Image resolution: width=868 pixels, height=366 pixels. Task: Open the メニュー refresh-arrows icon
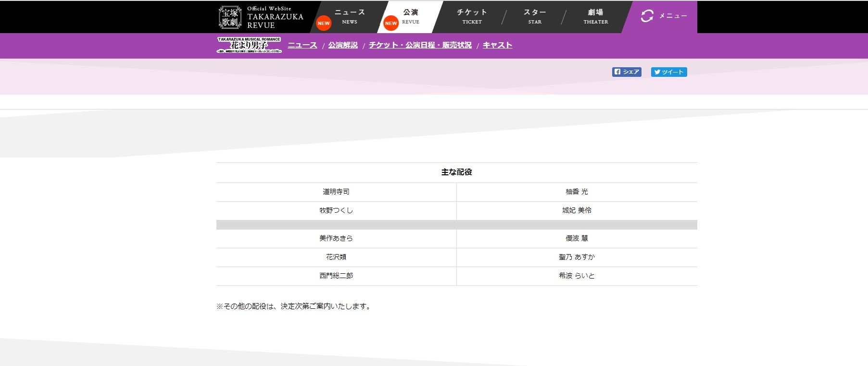(x=647, y=16)
